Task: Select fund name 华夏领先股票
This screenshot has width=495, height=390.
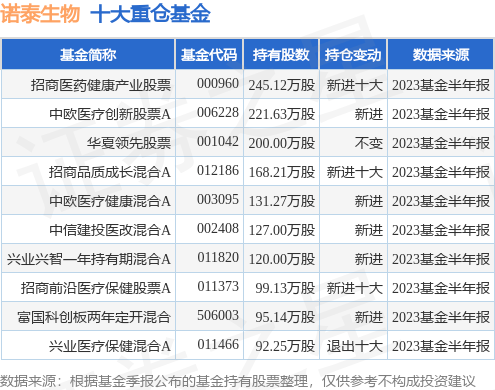Action: 129,143
